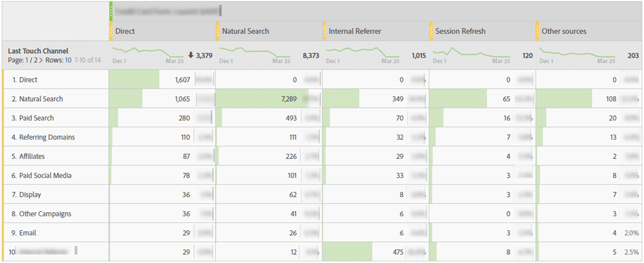Select the Direct column header
Viewport: 644px width, 263px height.
tap(125, 31)
